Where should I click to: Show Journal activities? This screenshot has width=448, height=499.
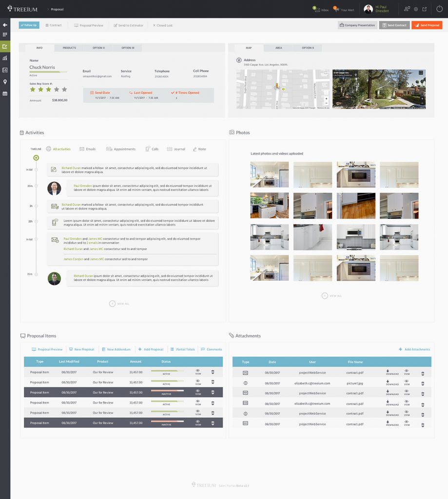click(176, 149)
